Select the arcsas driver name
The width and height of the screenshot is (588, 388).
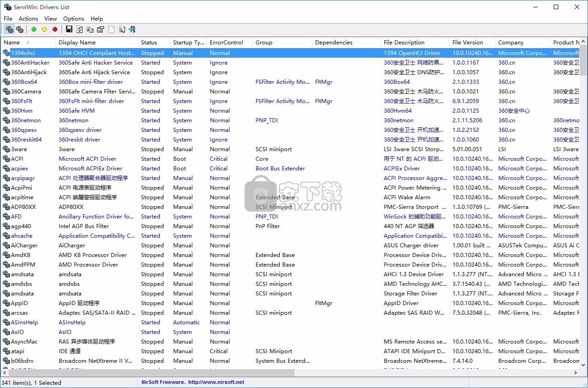click(20, 313)
